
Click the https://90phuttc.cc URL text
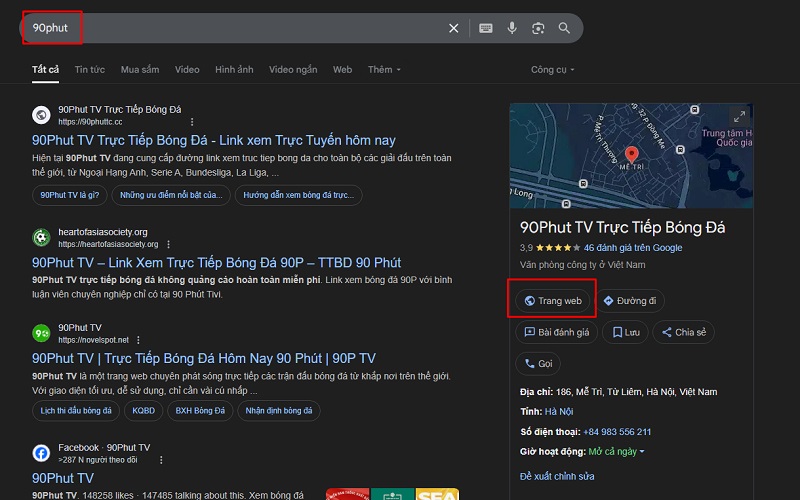coord(90,122)
